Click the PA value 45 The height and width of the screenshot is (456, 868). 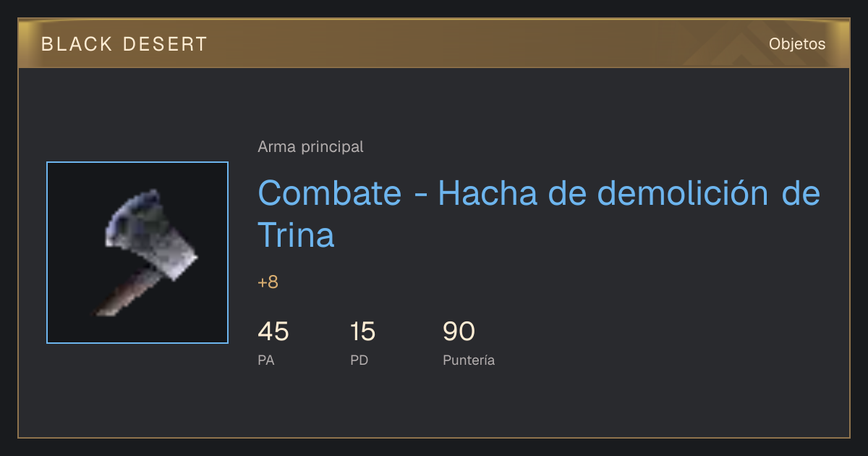click(273, 332)
